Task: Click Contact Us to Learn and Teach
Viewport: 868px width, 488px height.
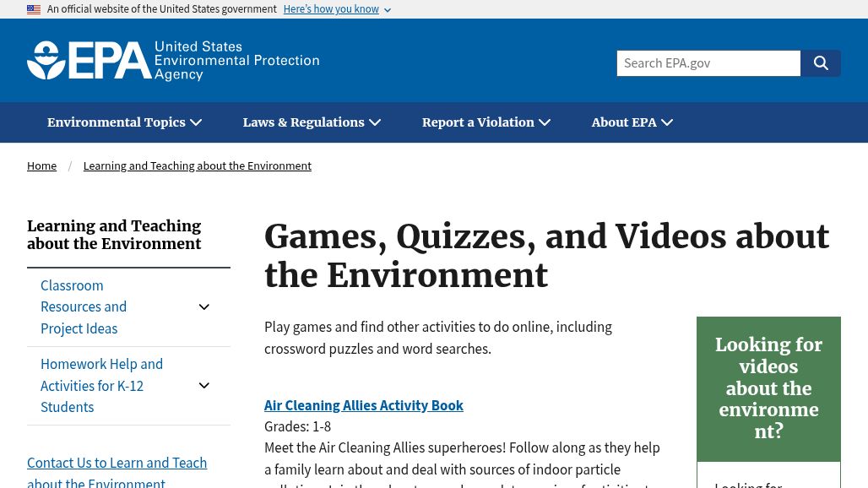Action: point(117,463)
